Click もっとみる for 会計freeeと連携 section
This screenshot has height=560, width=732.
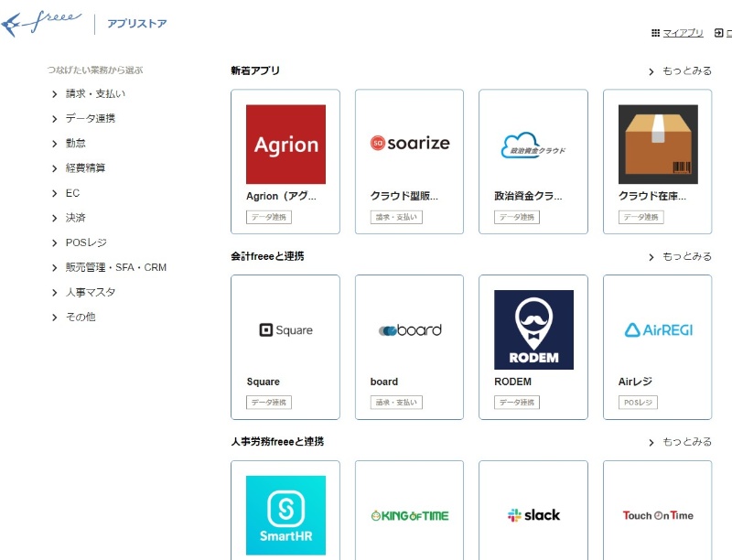pyautogui.click(x=685, y=257)
